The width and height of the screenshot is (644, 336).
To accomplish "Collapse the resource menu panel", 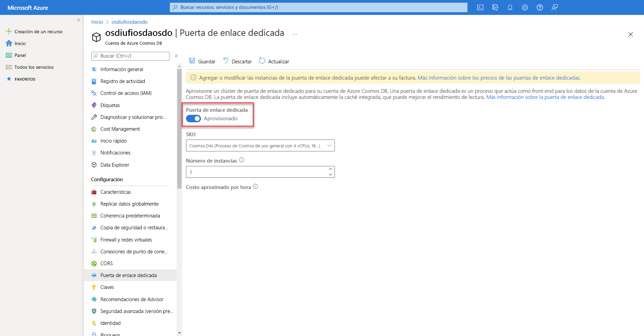I will pyautogui.click(x=176, y=56).
